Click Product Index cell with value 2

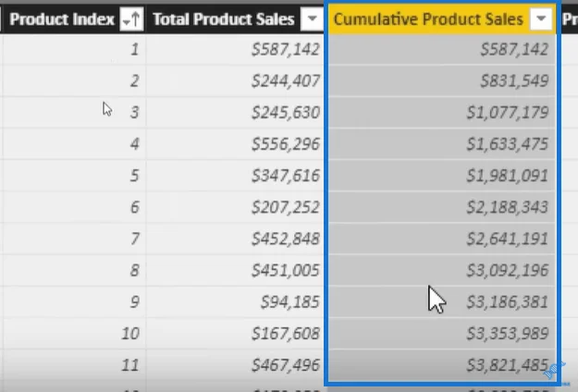[x=74, y=80]
